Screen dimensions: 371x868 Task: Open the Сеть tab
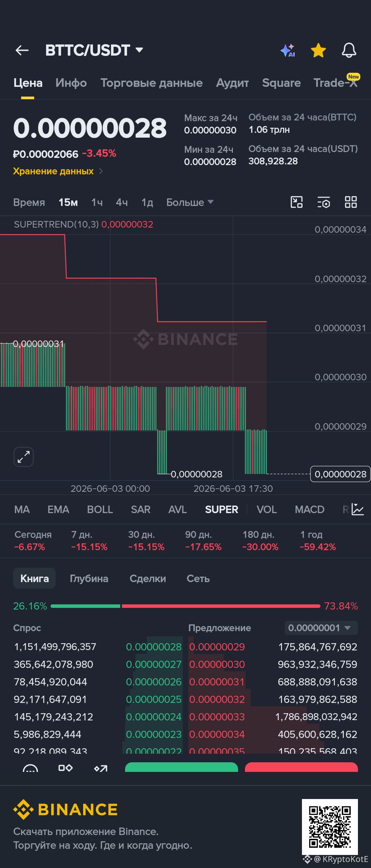click(x=198, y=578)
